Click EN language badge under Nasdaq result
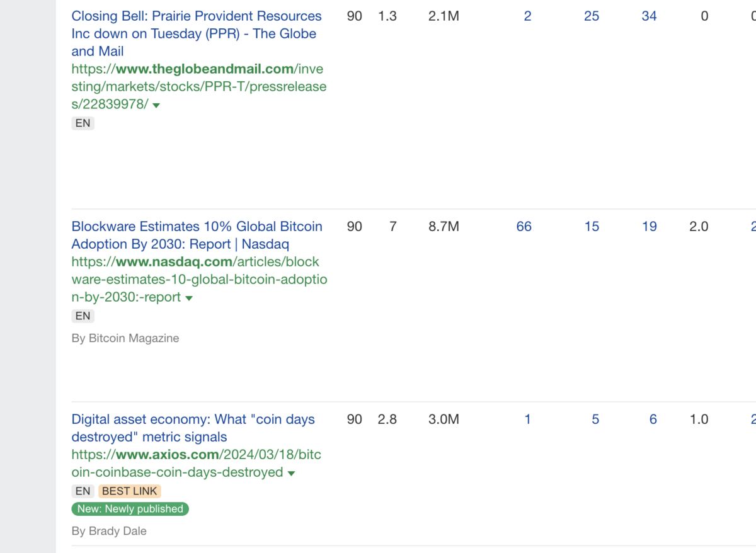 [x=83, y=316]
